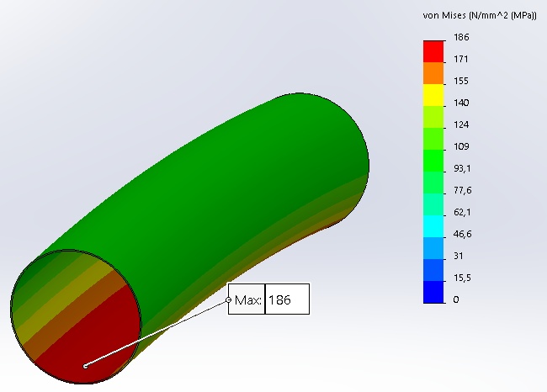Click the max stress probe point on the tube end
The height and width of the screenshot is (392, 547).
[x=85, y=366]
